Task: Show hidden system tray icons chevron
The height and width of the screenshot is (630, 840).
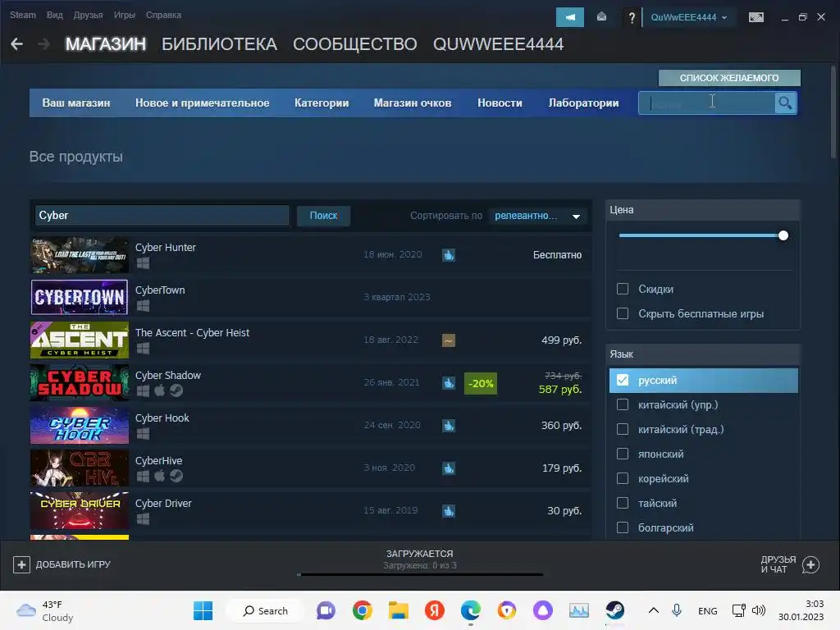Action: coord(654,610)
